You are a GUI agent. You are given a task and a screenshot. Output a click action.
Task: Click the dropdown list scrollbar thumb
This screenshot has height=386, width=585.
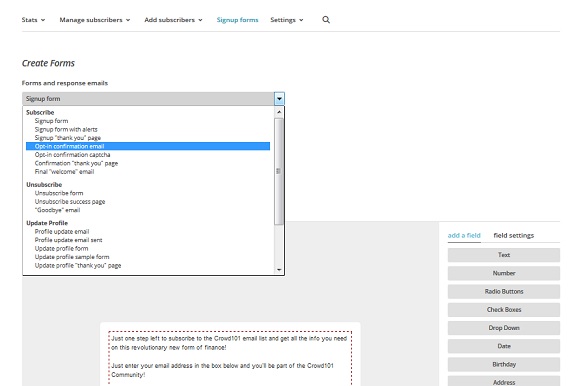[279, 171]
